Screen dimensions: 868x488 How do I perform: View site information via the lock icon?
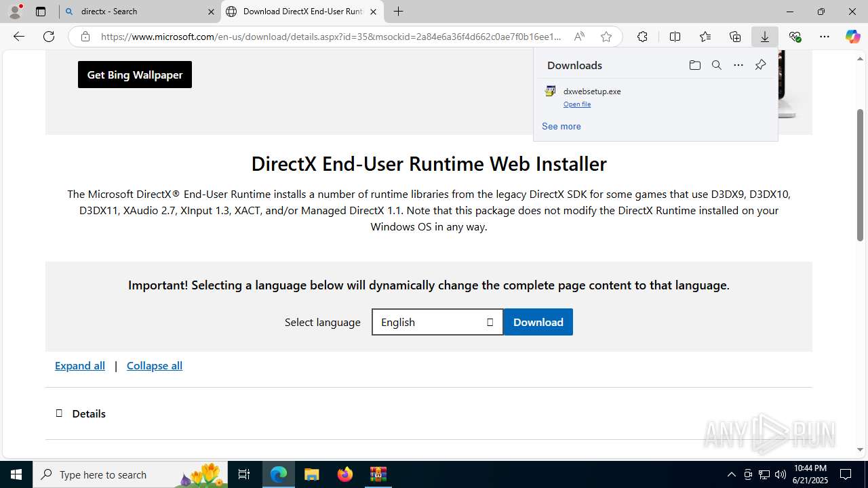coord(85,37)
